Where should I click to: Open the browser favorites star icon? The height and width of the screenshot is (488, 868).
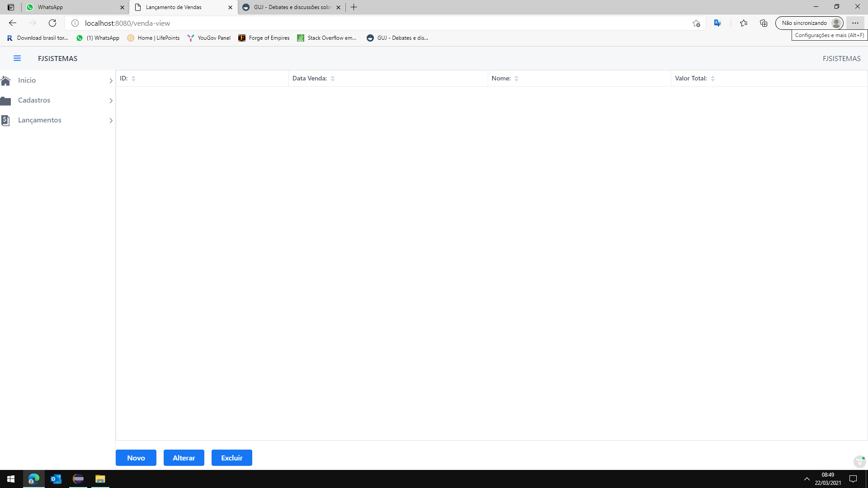point(744,23)
